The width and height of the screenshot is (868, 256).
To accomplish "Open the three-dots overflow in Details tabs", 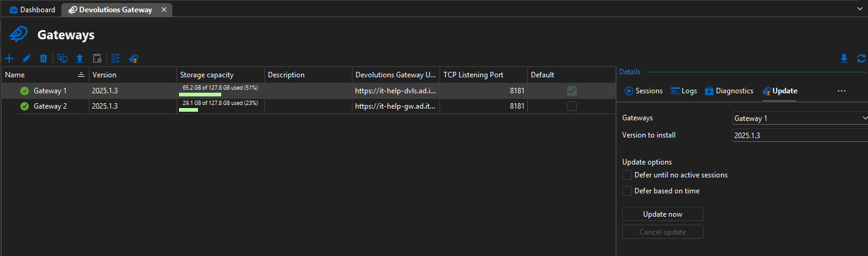I will tap(842, 91).
